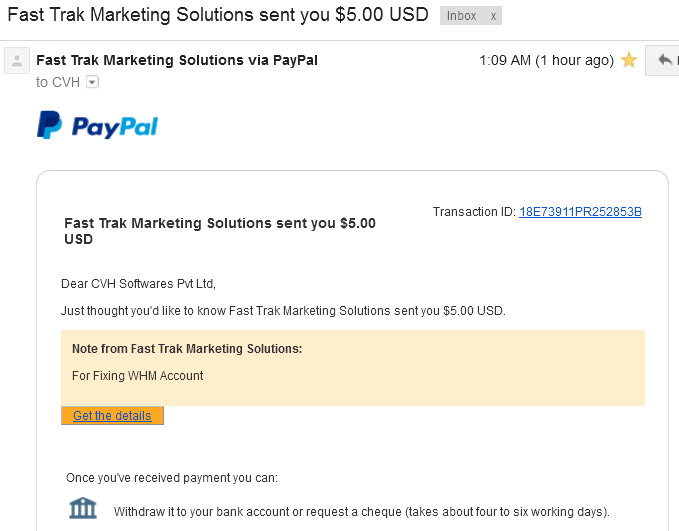Viewport: 679px width, 531px height.
Task: Click the reply arrow button
Action: tap(664, 60)
